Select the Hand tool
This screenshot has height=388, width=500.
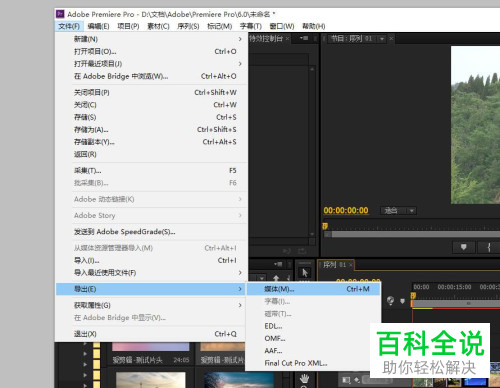[304, 379]
